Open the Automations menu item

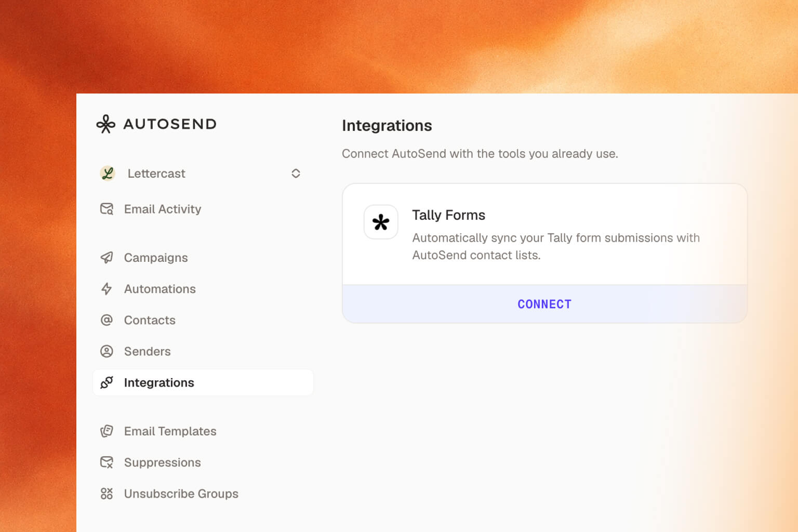(203, 289)
